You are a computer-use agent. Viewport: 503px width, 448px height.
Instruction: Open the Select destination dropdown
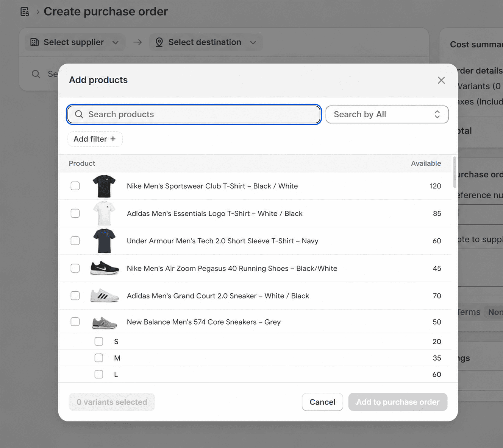(206, 42)
